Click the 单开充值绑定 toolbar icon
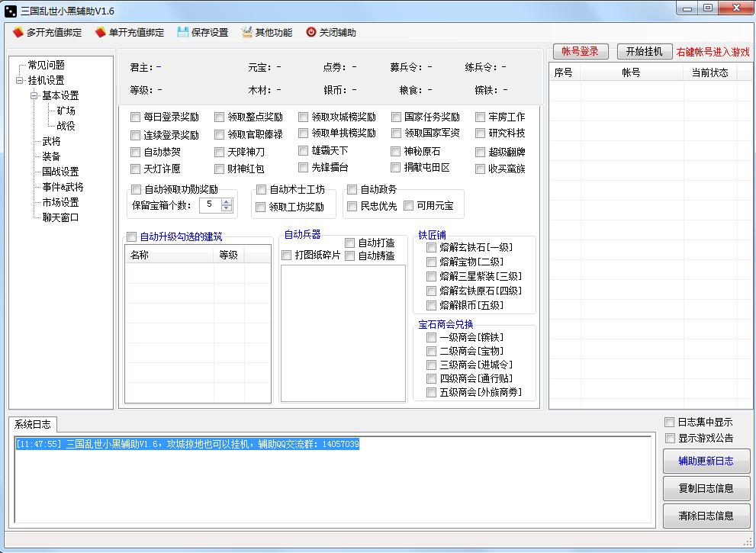Viewport: 756px width, 553px height. pos(101,33)
